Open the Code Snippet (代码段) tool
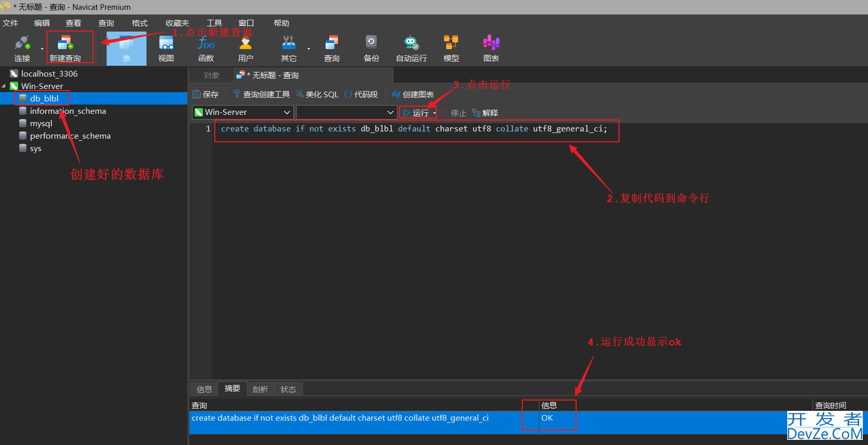Viewport: 868px width, 445px height. [x=361, y=94]
